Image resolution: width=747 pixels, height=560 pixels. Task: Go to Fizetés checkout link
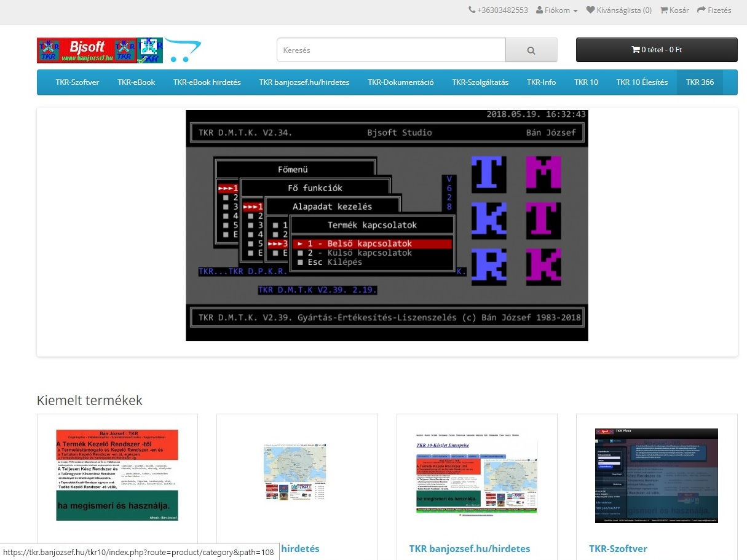(x=714, y=10)
